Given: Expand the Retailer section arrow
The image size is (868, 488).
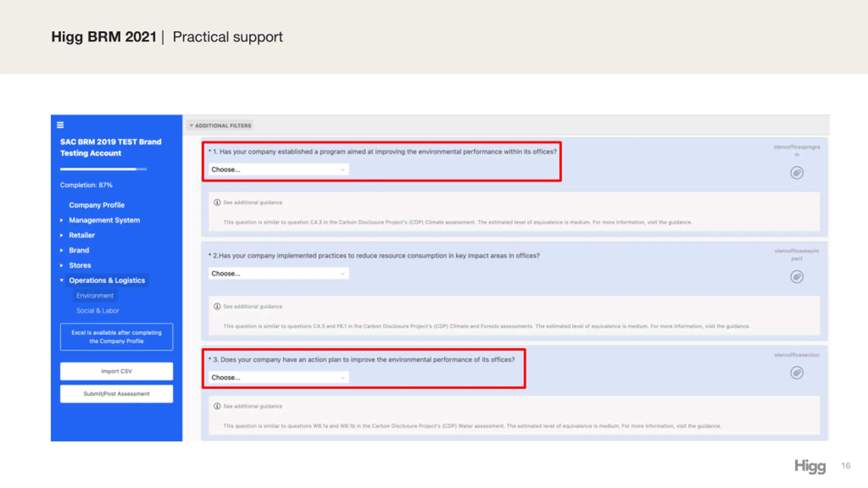Looking at the screenshot, I should pyautogui.click(x=61, y=235).
